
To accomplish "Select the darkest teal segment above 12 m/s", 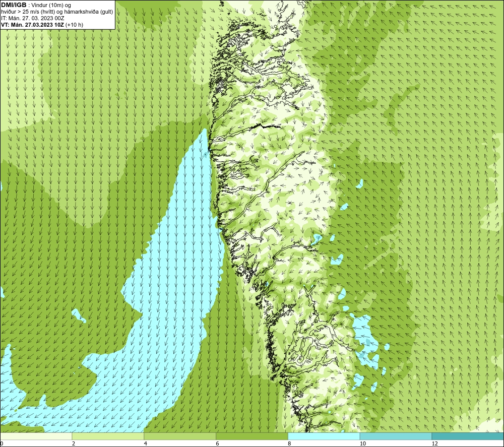I will 468,436.
